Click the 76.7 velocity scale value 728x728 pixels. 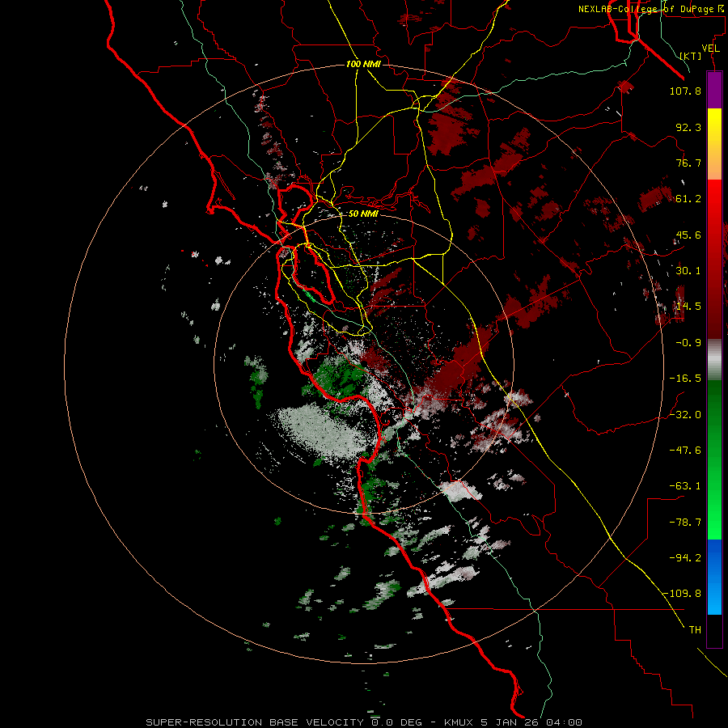[x=688, y=163]
